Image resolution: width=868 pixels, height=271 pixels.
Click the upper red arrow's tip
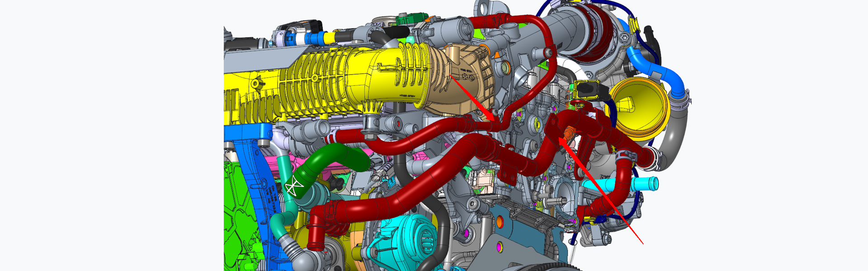[495, 121]
